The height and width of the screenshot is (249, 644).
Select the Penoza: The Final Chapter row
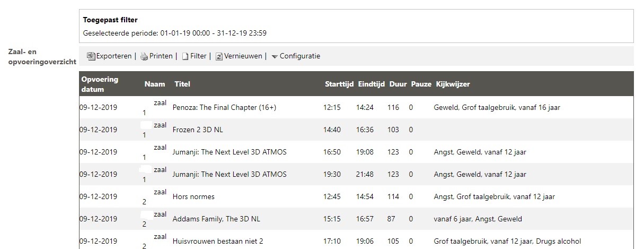356,107
